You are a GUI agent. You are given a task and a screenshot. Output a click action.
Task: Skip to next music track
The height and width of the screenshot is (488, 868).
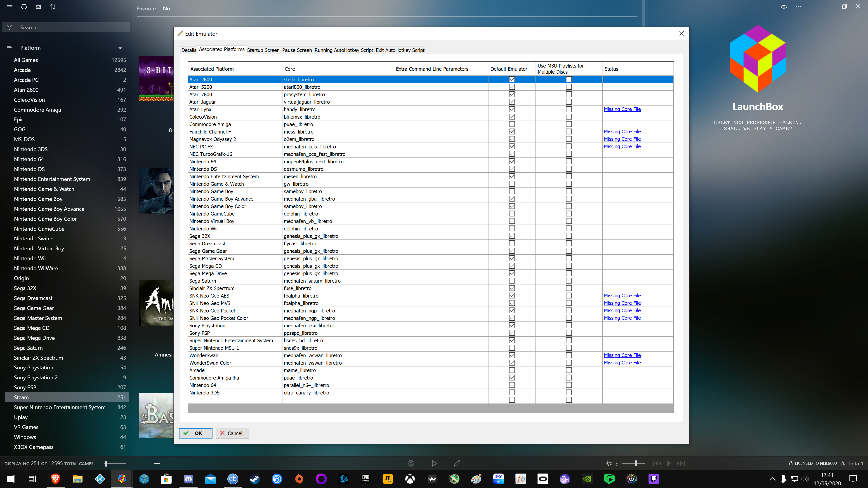click(681, 463)
